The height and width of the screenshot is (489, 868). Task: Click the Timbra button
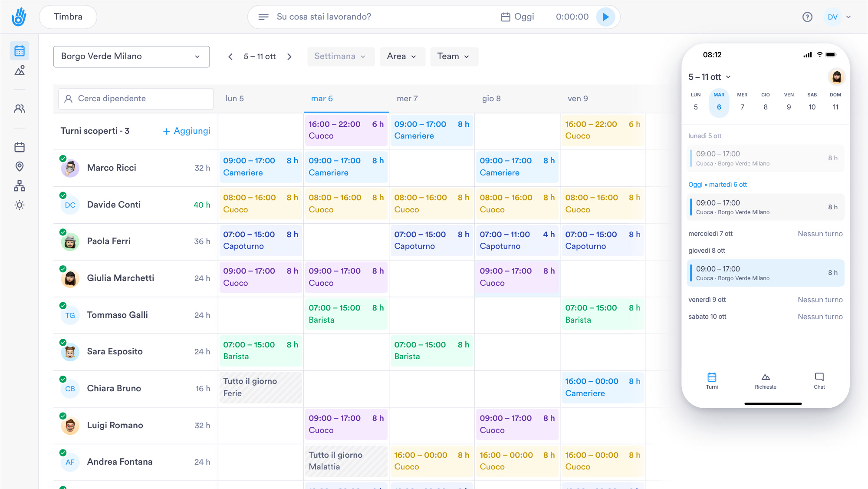[x=68, y=17]
